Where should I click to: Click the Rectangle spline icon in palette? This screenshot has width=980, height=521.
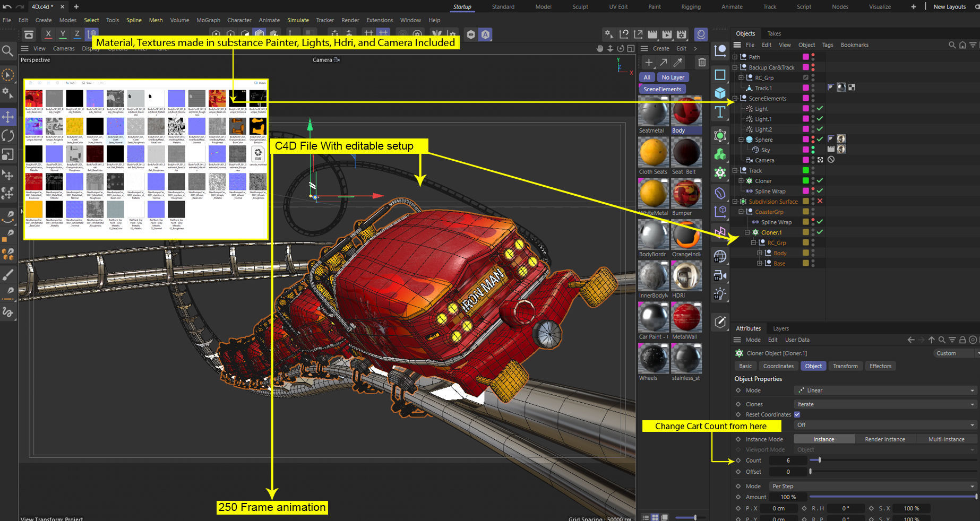coord(720,74)
